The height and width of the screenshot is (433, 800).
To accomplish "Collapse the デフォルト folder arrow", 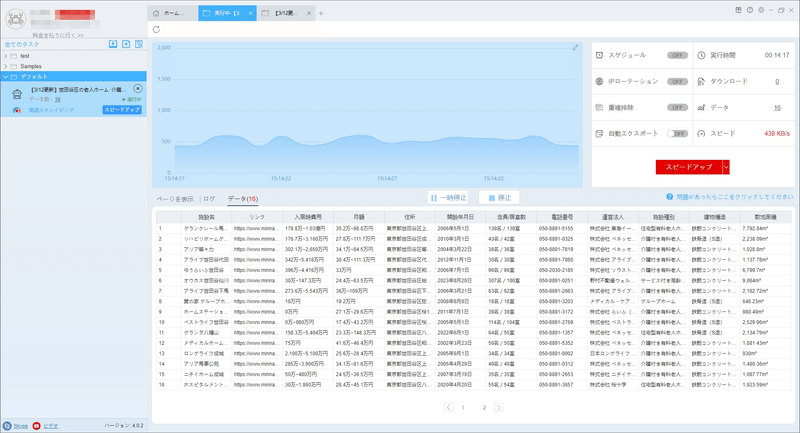I will (x=6, y=77).
